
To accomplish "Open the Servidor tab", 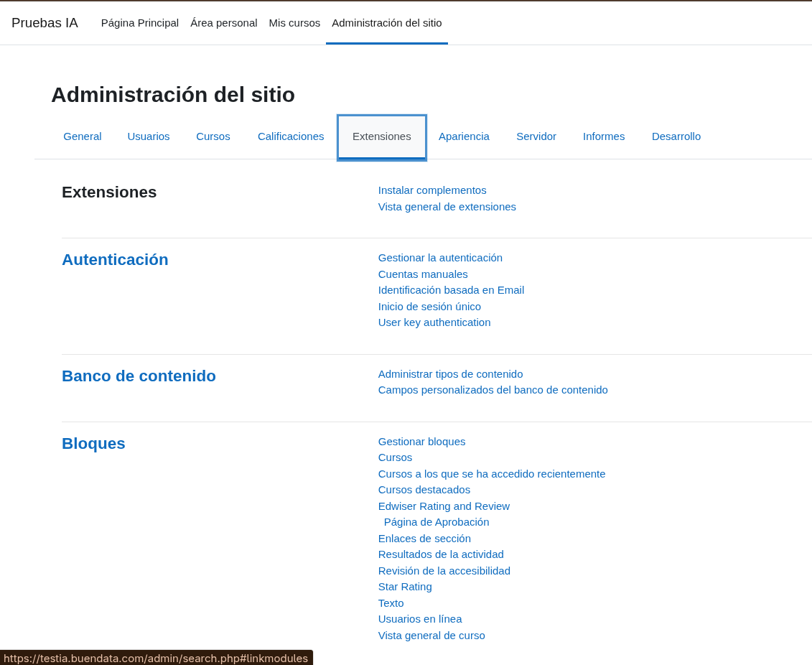I will (536, 136).
